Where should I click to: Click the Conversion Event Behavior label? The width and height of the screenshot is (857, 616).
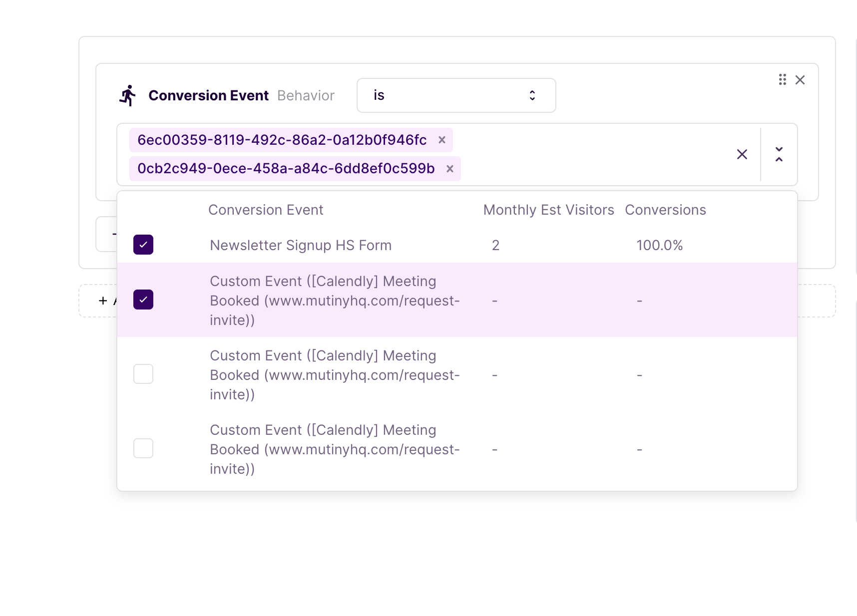241,95
